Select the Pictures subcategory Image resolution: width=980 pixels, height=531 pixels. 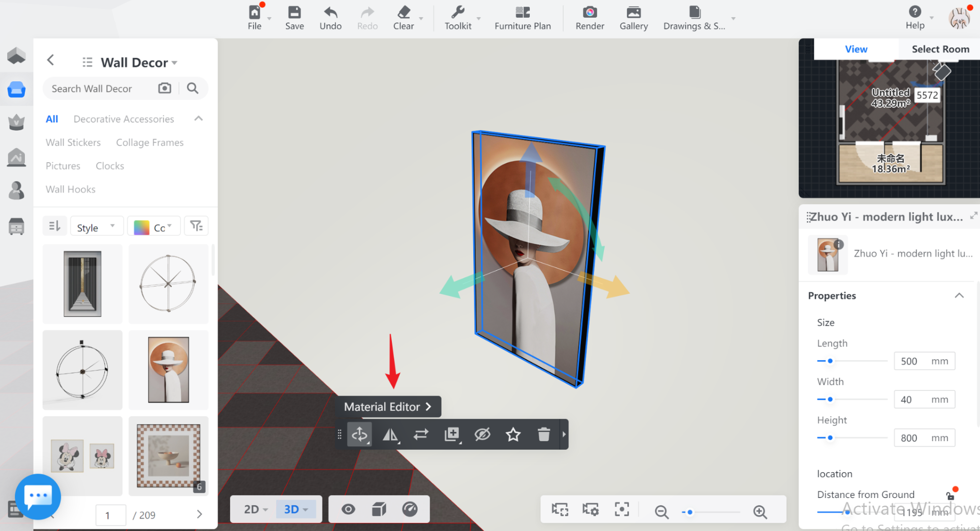63,166
